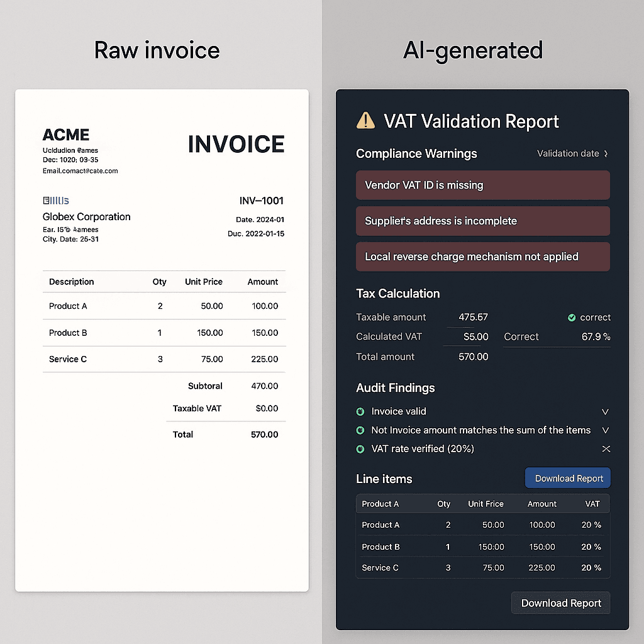This screenshot has width=644, height=644.
Task: Click 'Subtoral' value 470.00
Action: point(265,386)
